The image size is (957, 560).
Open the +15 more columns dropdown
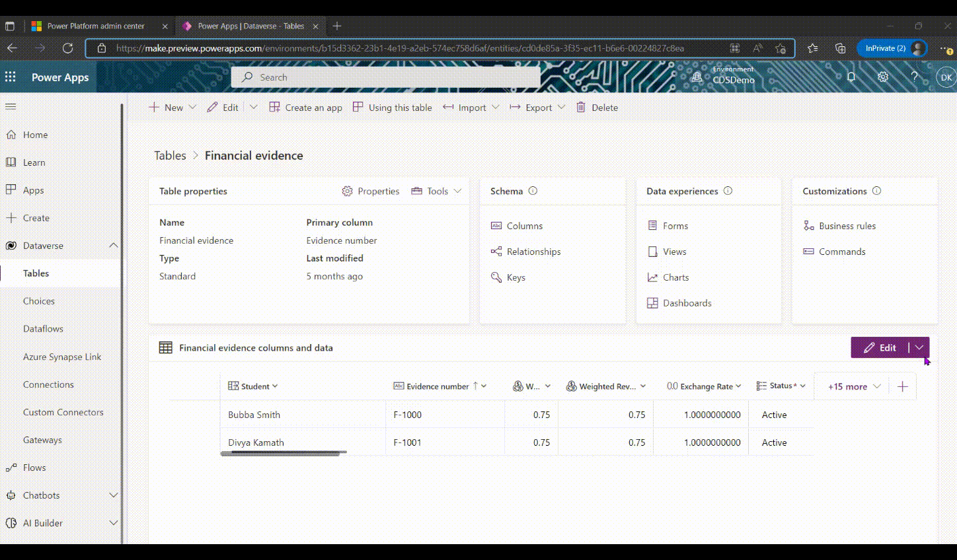[854, 386]
